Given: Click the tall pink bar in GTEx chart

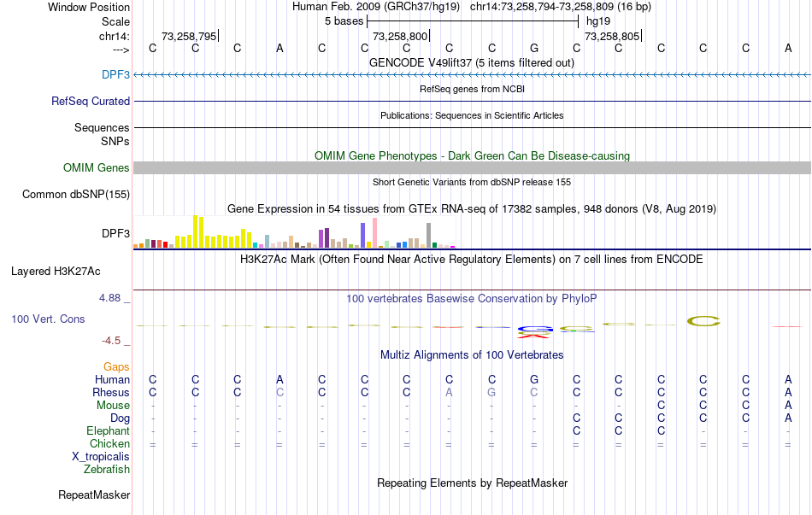Looking at the screenshot, I should [374, 232].
